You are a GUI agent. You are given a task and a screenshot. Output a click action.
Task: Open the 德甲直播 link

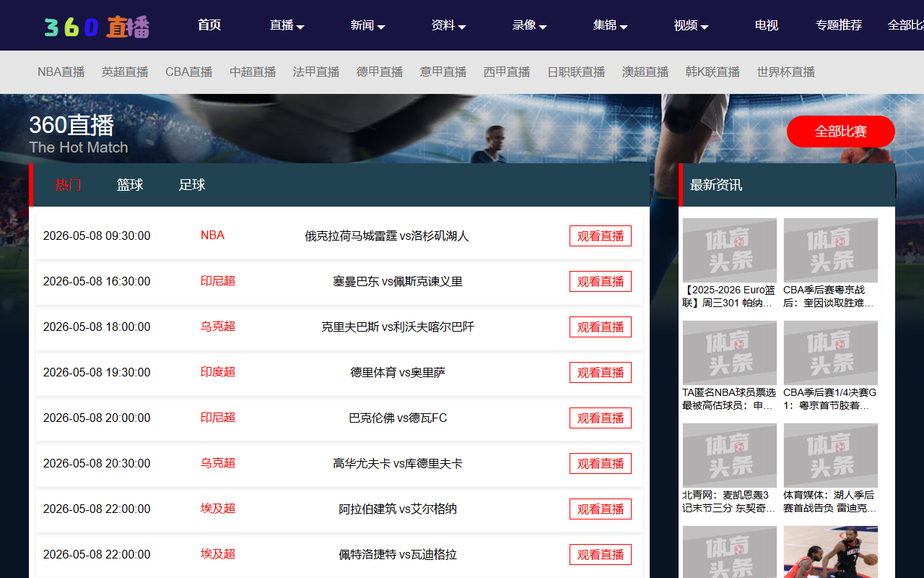click(x=380, y=72)
